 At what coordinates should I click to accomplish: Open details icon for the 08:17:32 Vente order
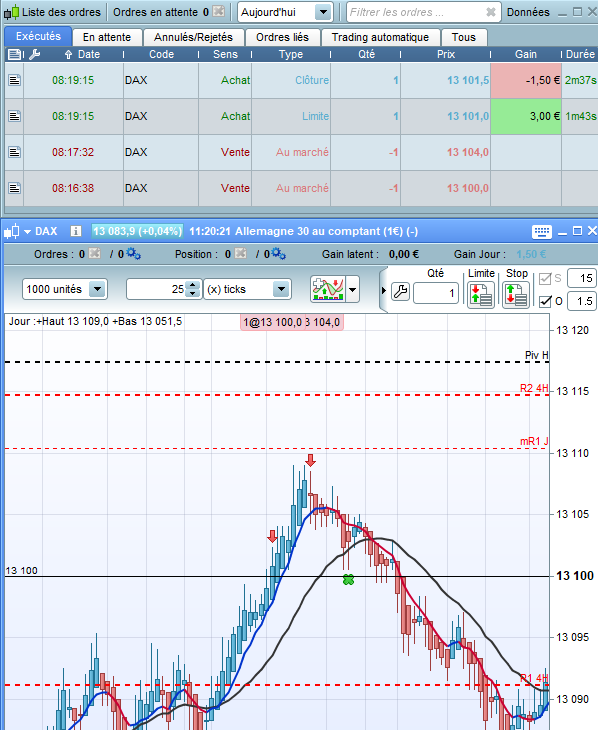click(14, 152)
